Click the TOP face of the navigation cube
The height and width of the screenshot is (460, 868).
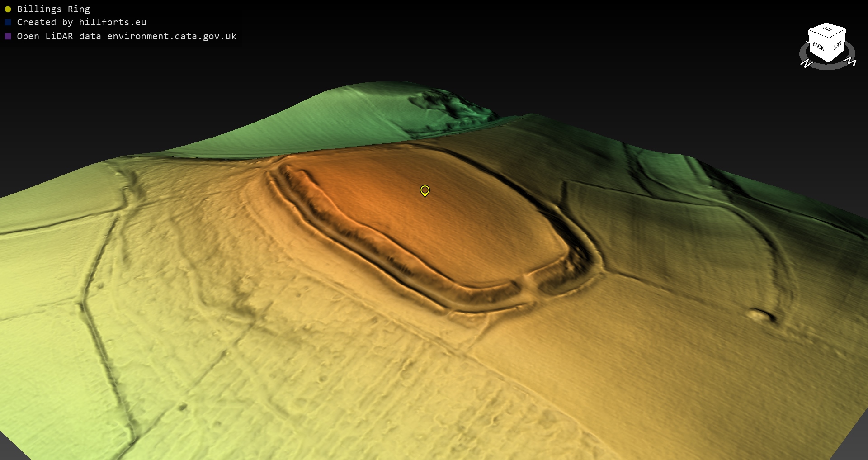[827, 29]
